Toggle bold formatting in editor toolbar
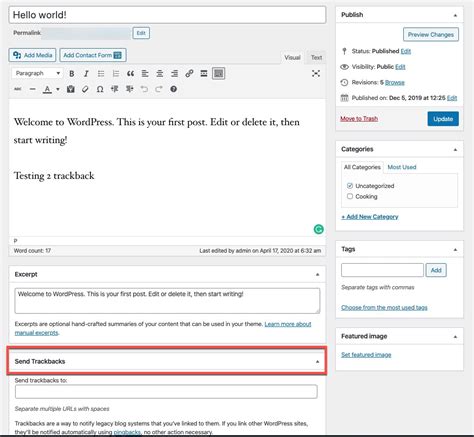Screen dimensions: 474x437 pos(71,74)
